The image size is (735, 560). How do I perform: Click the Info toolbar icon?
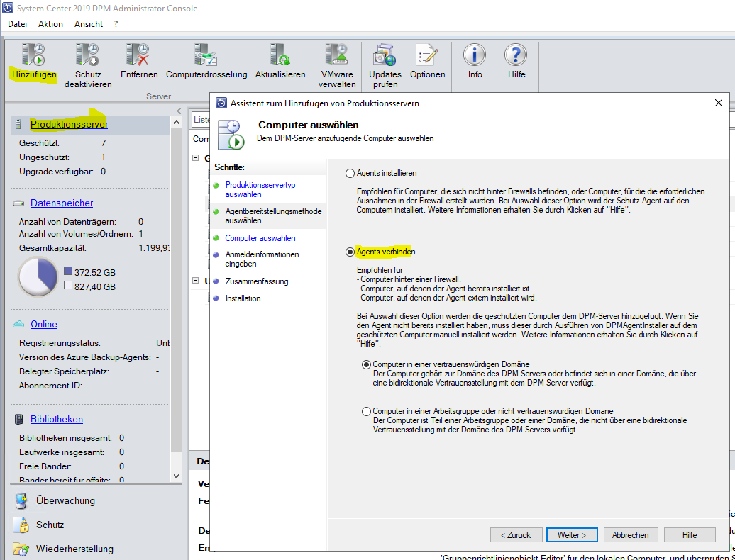pyautogui.click(x=475, y=55)
